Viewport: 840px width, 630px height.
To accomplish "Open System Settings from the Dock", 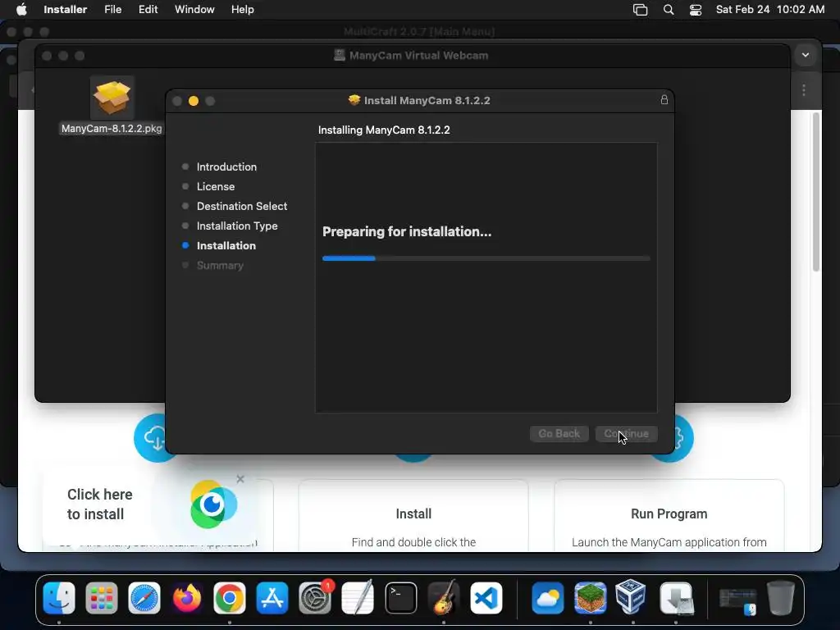I will [315, 598].
